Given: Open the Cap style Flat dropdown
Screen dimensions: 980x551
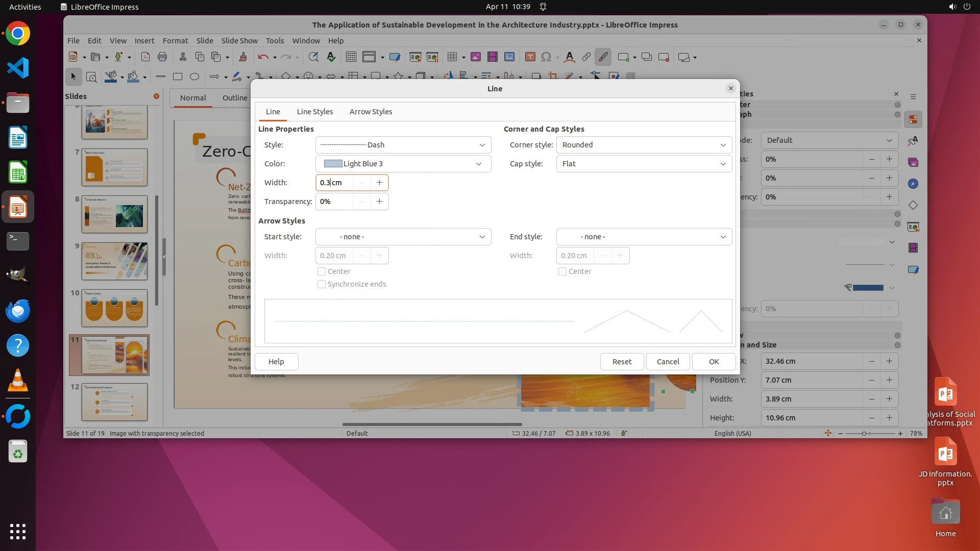Looking at the screenshot, I should (644, 164).
